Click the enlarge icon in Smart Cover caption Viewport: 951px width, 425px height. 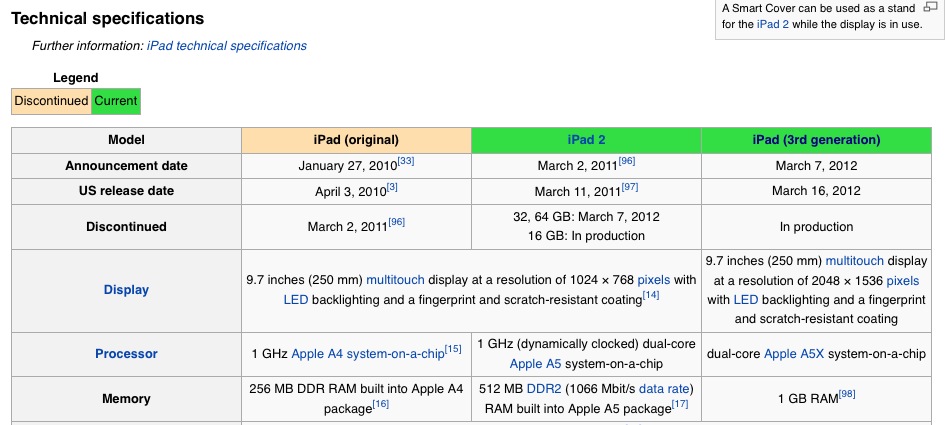pos(930,7)
